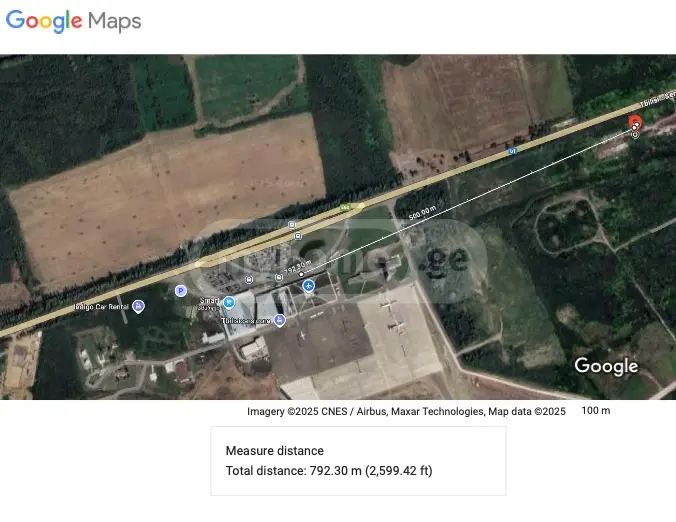Click the imagery copyright attribution text
This screenshot has width=676, height=522.
click(406, 411)
